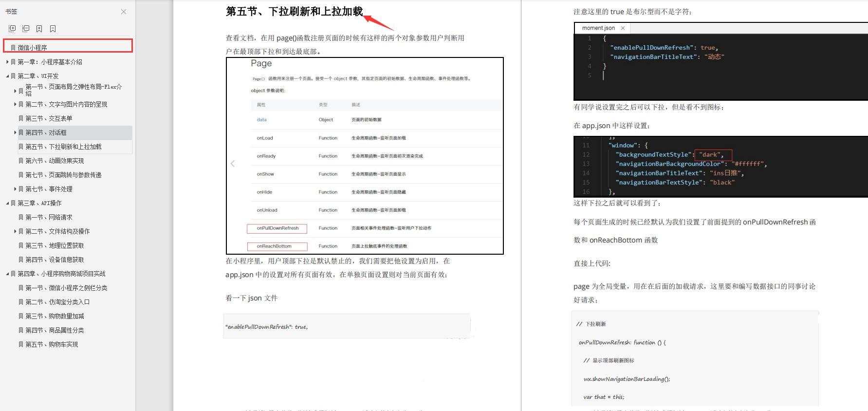Viewport: 868px width, 411px height.
Task: Select the 第二章、UI开发 bookmark
Action: click(x=38, y=76)
